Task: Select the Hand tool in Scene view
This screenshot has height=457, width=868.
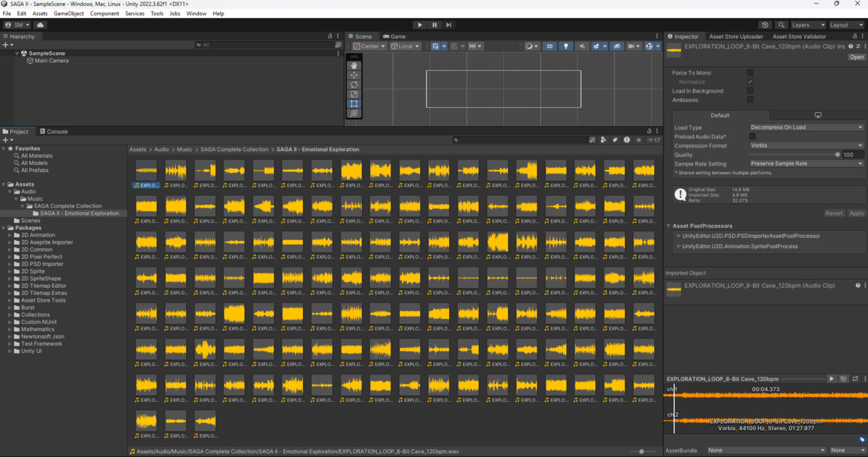Action: tap(354, 65)
